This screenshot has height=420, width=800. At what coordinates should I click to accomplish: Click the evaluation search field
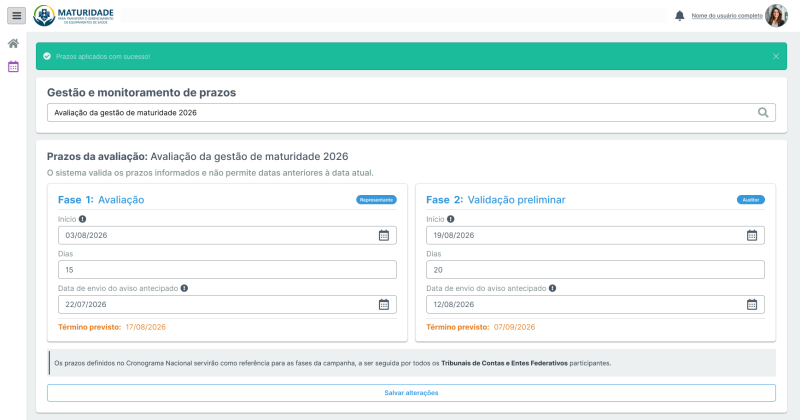[411, 112]
